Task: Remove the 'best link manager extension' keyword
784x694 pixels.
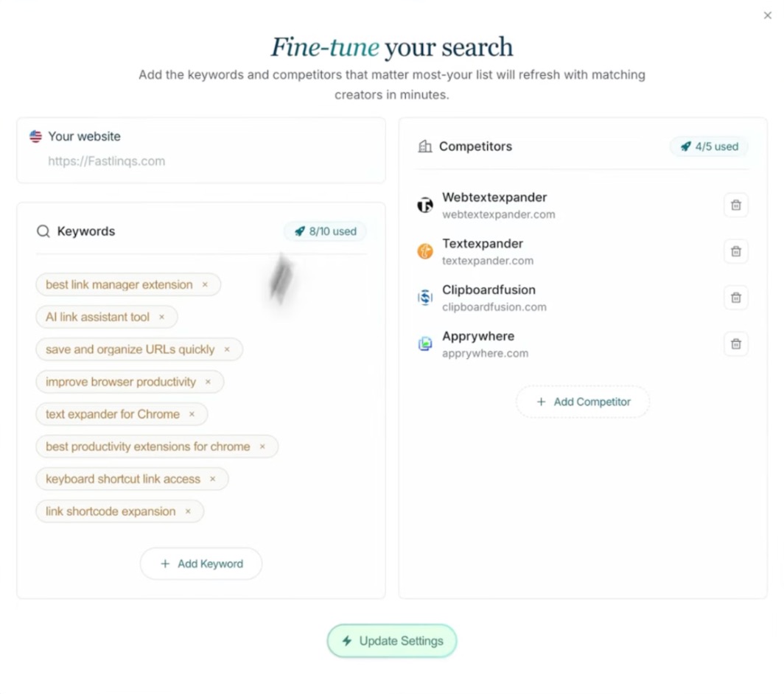Action: pyautogui.click(x=206, y=285)
